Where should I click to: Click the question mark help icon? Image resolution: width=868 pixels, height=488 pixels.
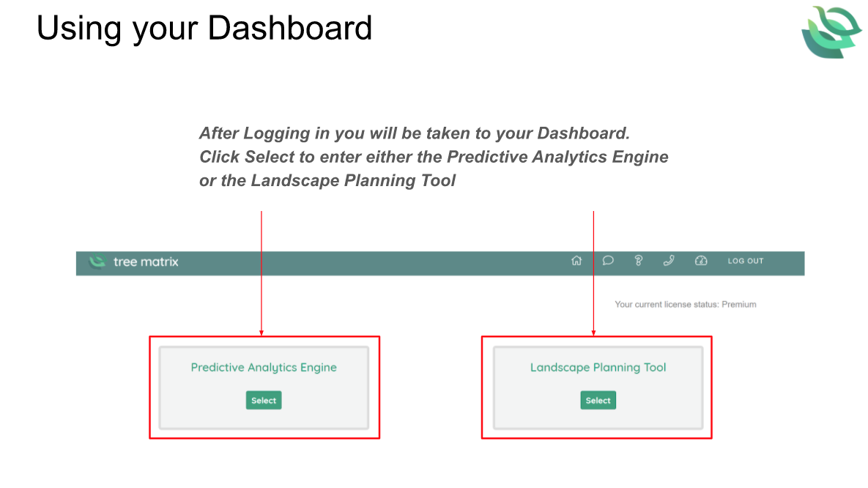pos(639,261)
